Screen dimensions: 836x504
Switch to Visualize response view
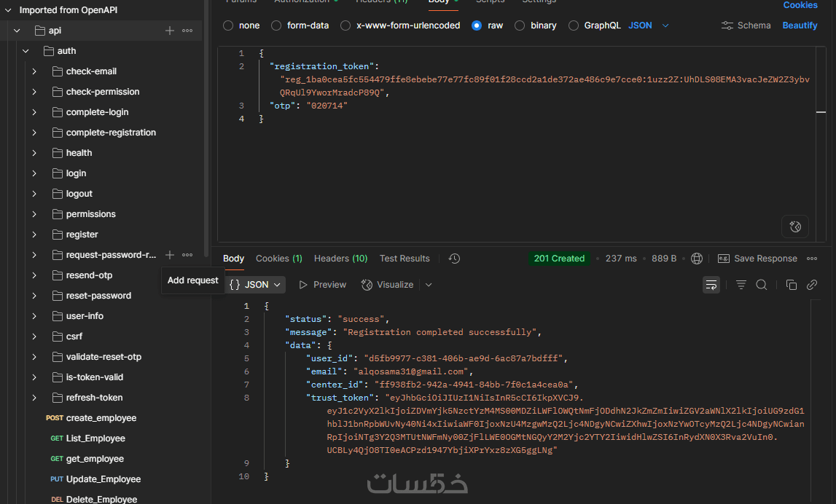388,285
